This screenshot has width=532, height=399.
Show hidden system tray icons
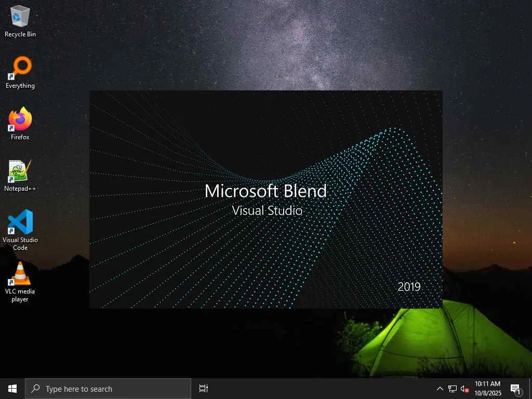point(440,389)
